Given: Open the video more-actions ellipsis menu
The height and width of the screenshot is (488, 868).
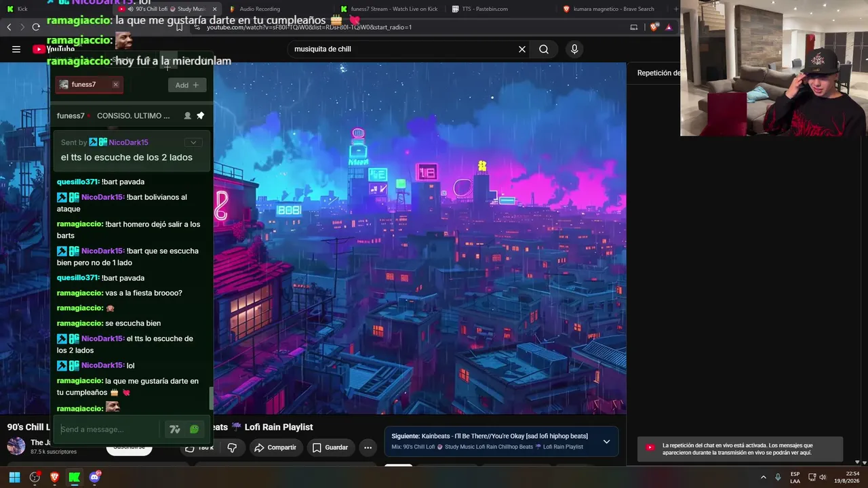Looking at the screenshot, I should (368, 447).
